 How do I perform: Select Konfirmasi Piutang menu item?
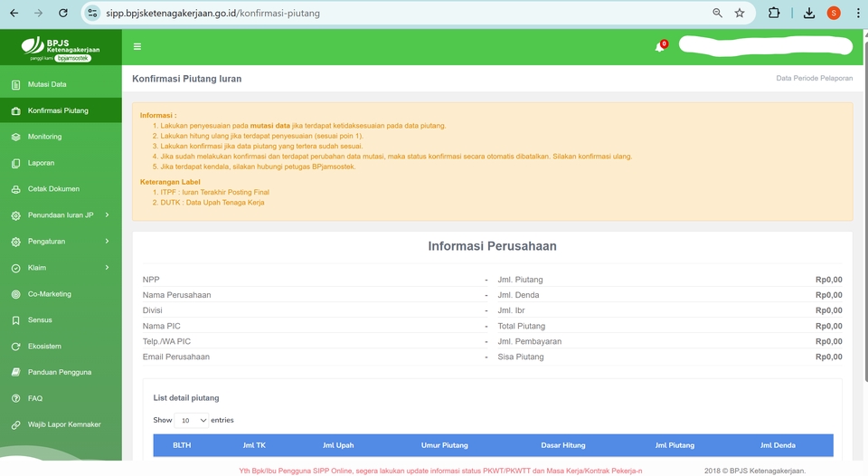[x=61, y=110]
